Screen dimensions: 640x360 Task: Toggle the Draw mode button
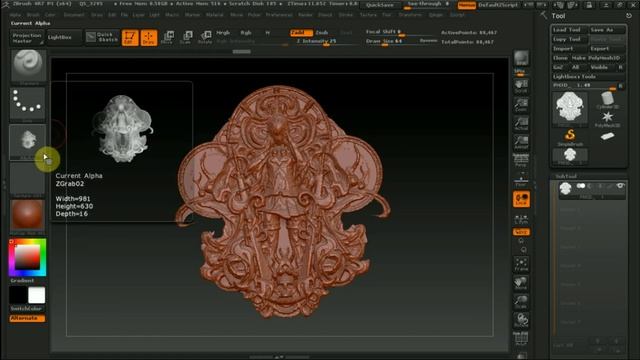(149, 38)
